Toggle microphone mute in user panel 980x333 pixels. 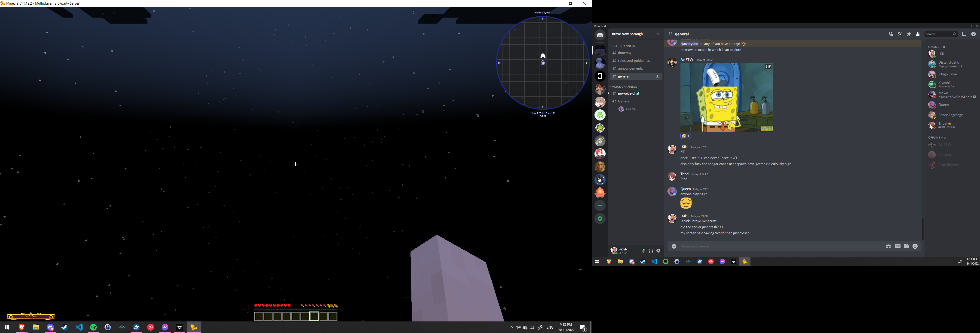click(x=643, y=251)
